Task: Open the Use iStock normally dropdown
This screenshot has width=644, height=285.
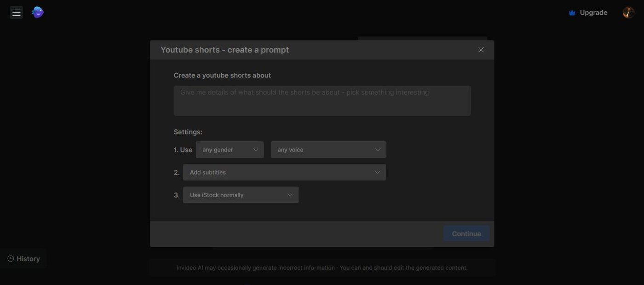Action: coord(240,195)
